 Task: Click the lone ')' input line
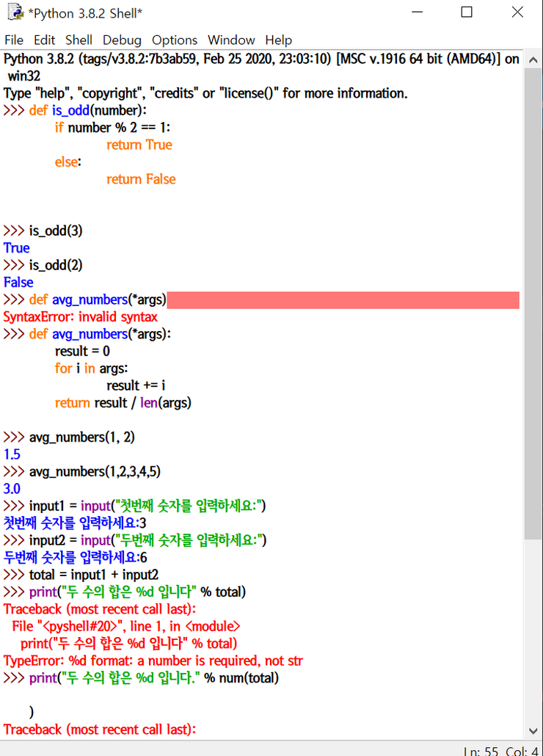[32, 712]
